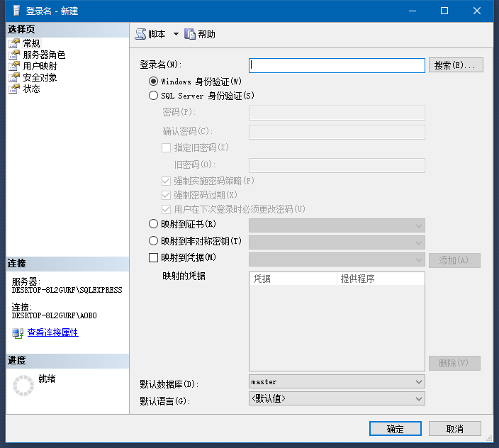Close the 登录名 - 新建 window
This screenshot has height=448, width=499.
(x=477, y=11)
